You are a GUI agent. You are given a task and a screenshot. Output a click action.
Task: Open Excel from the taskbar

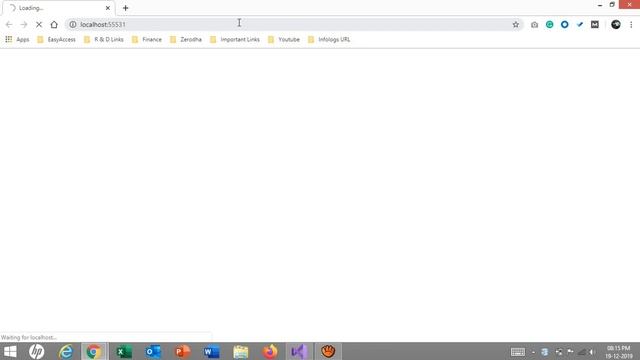[124, 351]
